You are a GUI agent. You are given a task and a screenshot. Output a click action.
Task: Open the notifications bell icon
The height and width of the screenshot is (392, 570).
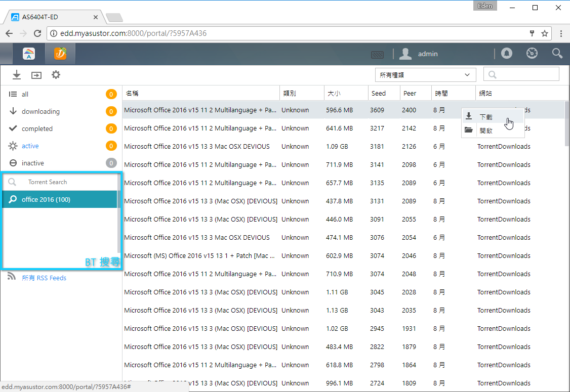click(x=506, y=54)
